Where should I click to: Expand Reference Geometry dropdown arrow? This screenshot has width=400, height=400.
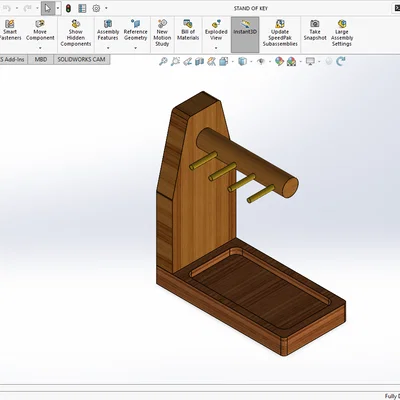pos(135,48)
